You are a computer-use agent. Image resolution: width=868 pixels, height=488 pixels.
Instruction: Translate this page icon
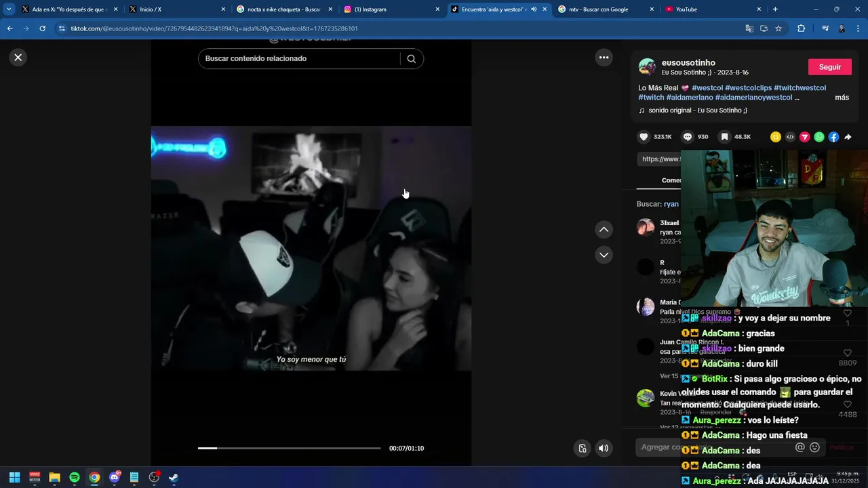point(749,28)
